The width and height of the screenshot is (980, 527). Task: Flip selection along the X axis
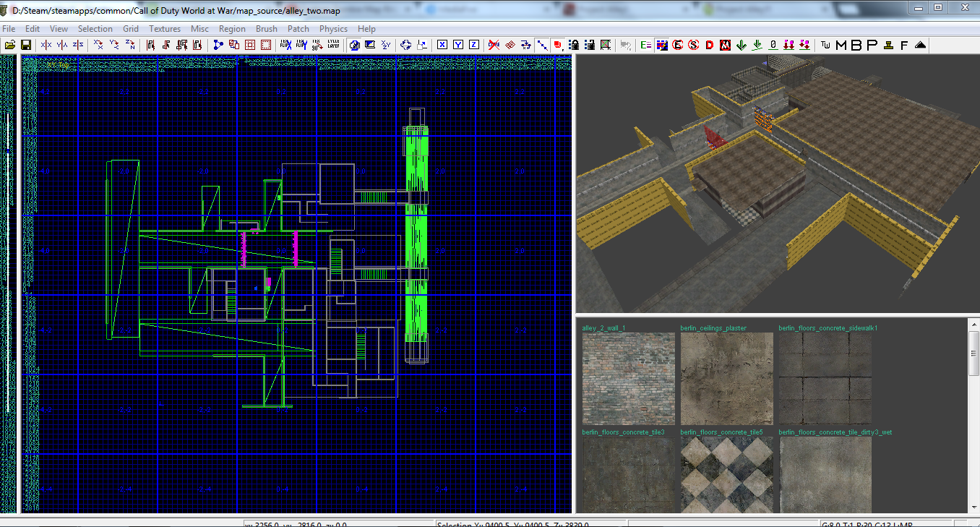pyautogui.click(x=46, y=45)
